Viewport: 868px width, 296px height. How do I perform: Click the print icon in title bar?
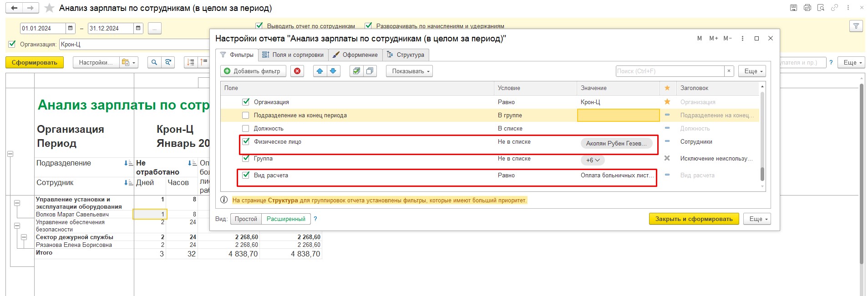(x=807, y=8)
